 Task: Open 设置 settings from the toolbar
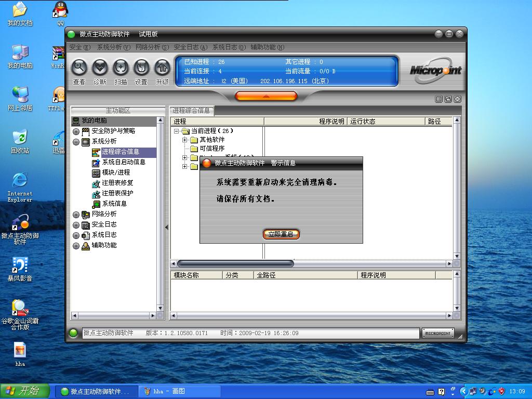[x=141, y=68]
